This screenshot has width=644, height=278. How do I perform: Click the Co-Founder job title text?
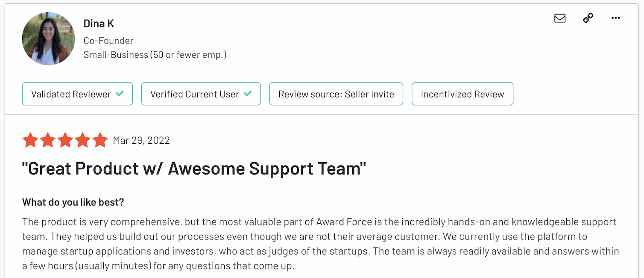click(108, 41)
